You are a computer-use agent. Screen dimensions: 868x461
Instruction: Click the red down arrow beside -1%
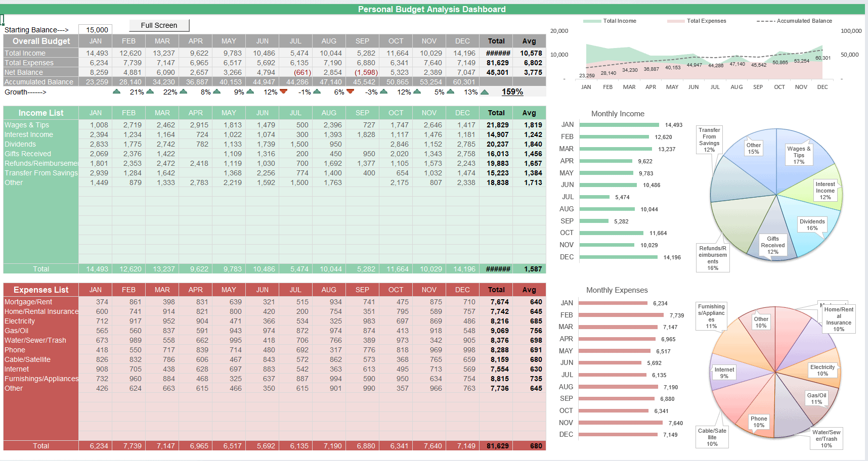click(284, 91)
